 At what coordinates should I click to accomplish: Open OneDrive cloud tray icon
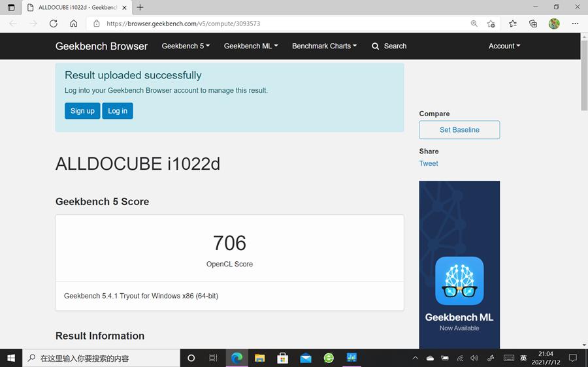(x=430, y=358)
